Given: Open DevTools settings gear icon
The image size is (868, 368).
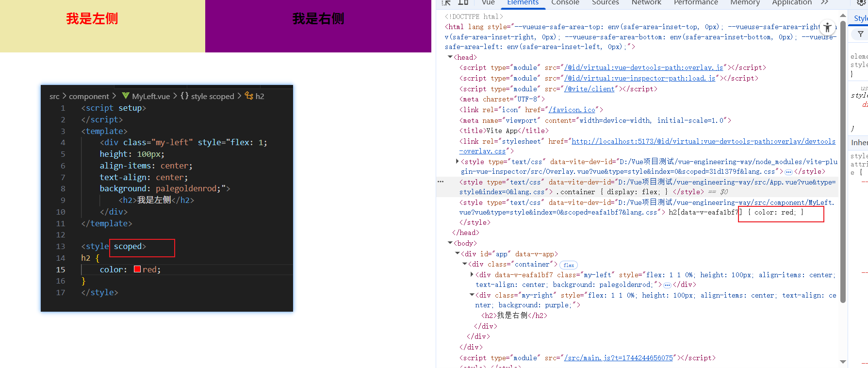Looking at the screenshot, I should coord(862,2).
